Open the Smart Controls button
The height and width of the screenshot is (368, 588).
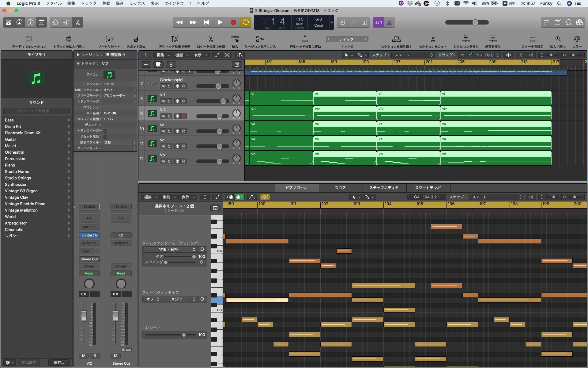55,22
